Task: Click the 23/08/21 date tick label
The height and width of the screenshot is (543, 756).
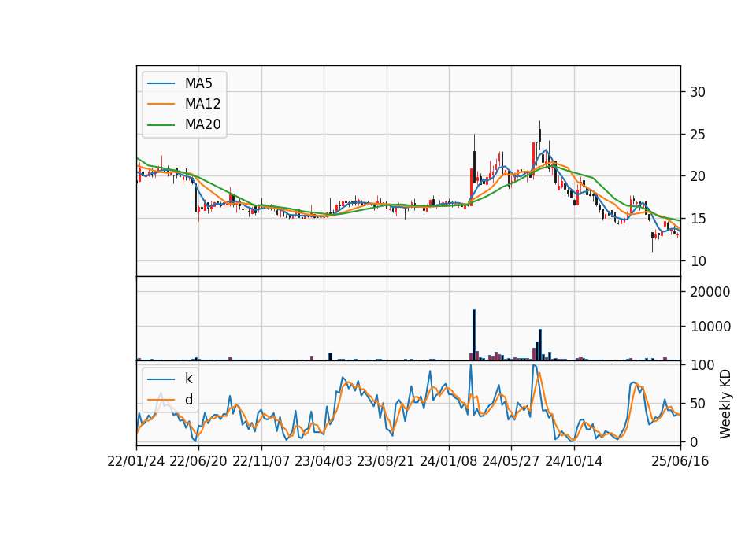Action: 386,461
